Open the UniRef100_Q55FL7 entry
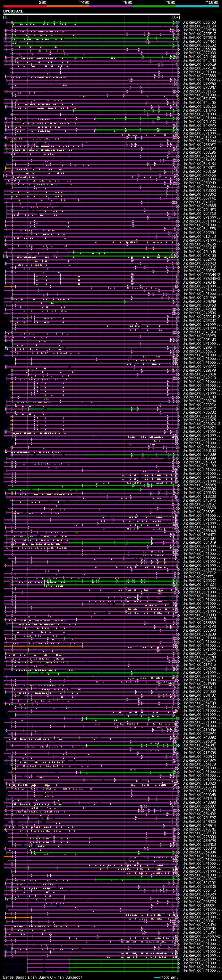Image resolution: width=222 pixels, height=980 pixels. (199, 34)
